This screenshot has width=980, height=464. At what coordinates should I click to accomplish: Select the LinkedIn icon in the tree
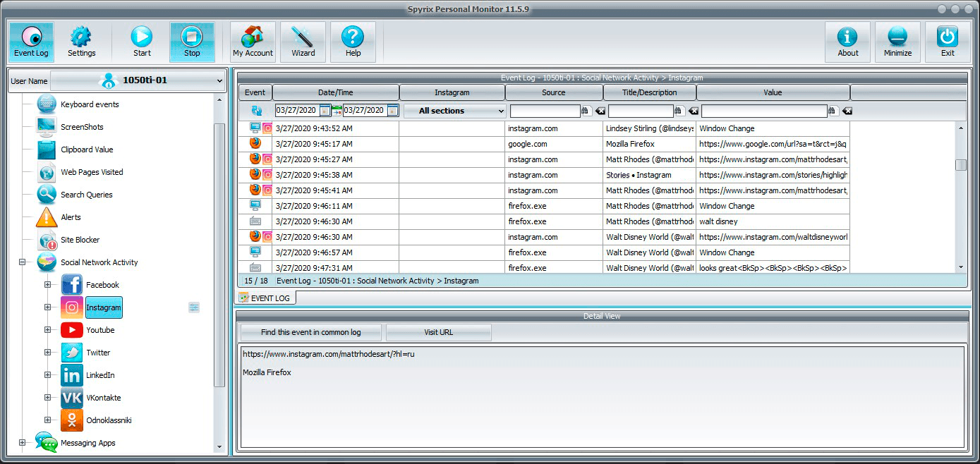coord(72,375)
